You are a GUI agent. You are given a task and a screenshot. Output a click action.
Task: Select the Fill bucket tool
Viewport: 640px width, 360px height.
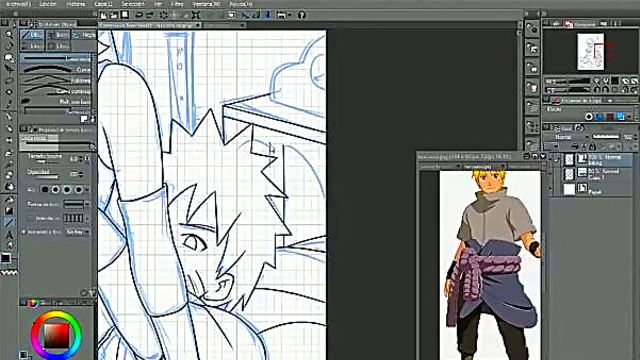9,199
